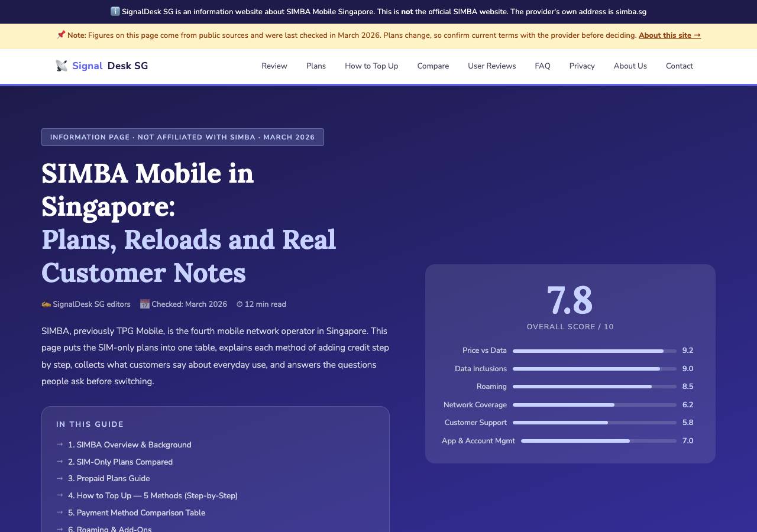This screenshot has width=757, height=532.
Task: Click the Price vs Data score bar
Action: coord(594,351)
